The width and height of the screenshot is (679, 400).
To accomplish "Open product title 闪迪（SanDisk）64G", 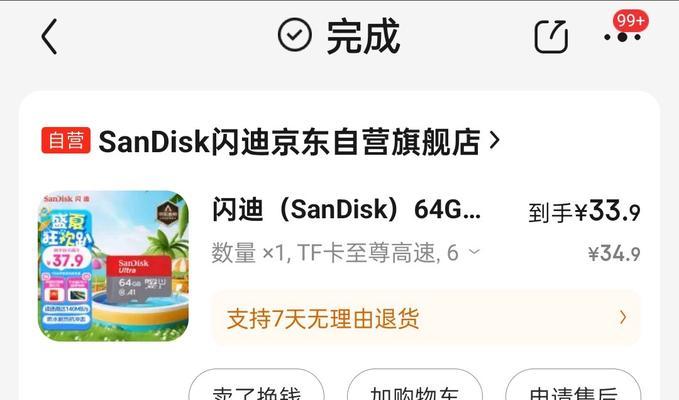I will (346, 210).
